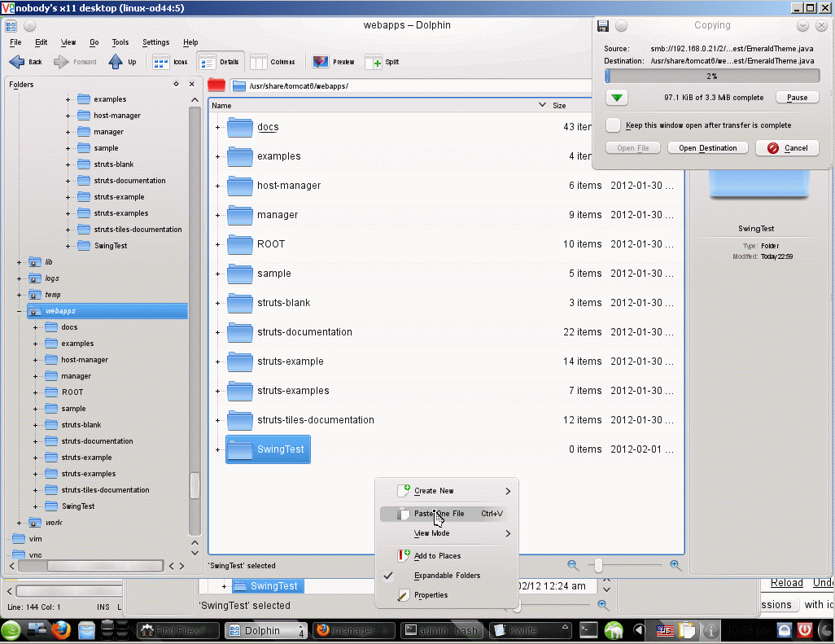Open the Edit menu
Screen dimensions: 835x644
tap(41, 42)
